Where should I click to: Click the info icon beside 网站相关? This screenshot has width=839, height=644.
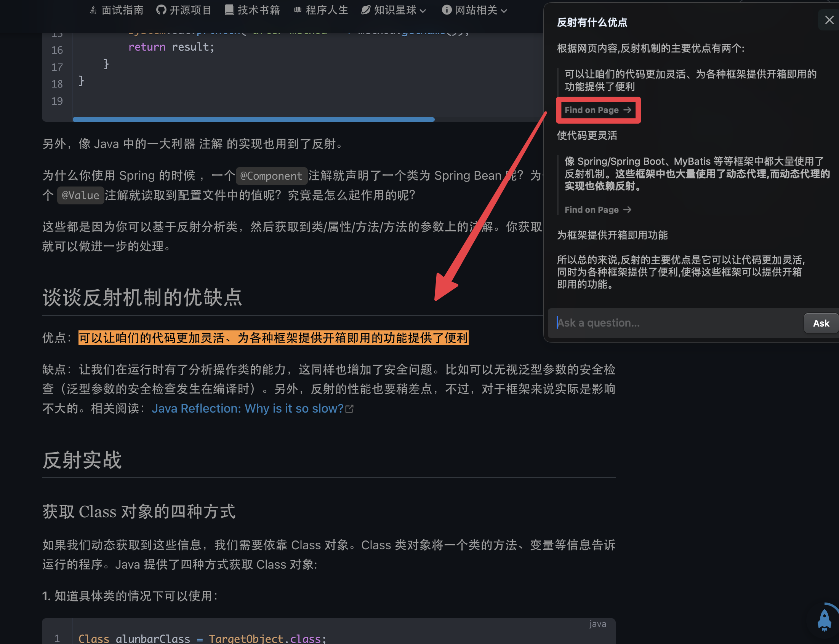[x=447, y=10]
